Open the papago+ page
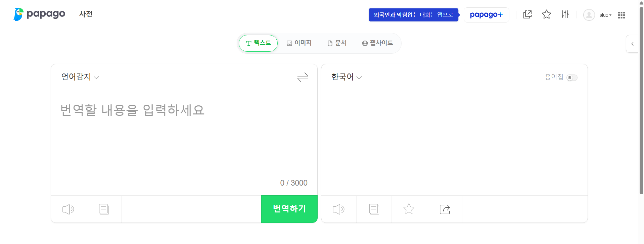 486,15
